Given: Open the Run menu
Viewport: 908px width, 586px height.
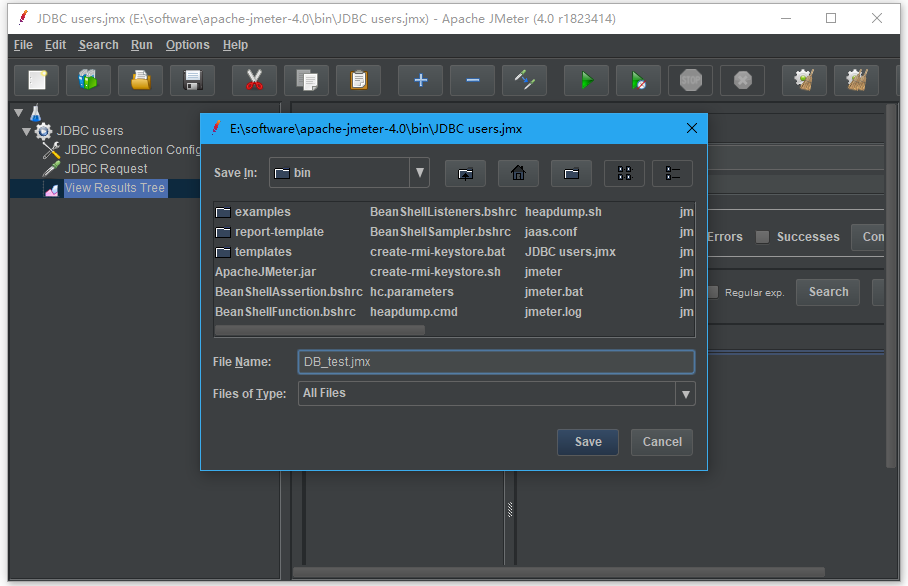Looking at the screenshot, I should (x=142, y=45).
